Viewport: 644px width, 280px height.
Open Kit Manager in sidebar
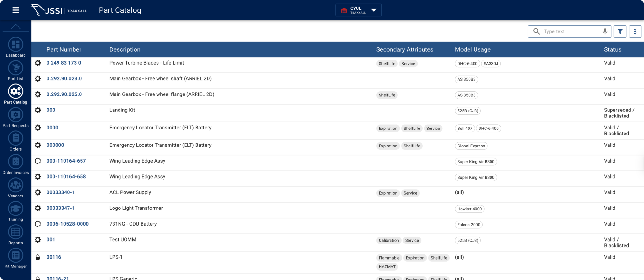tap(16, 256)
